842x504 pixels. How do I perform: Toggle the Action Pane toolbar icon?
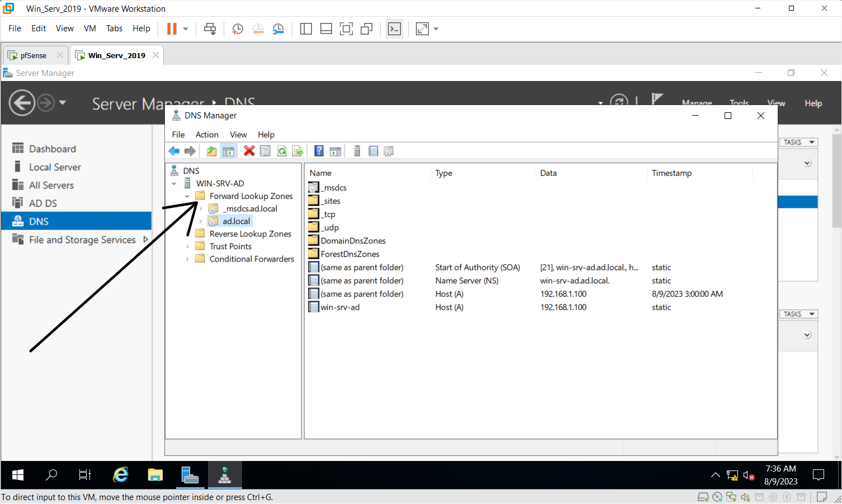point(335,151)
